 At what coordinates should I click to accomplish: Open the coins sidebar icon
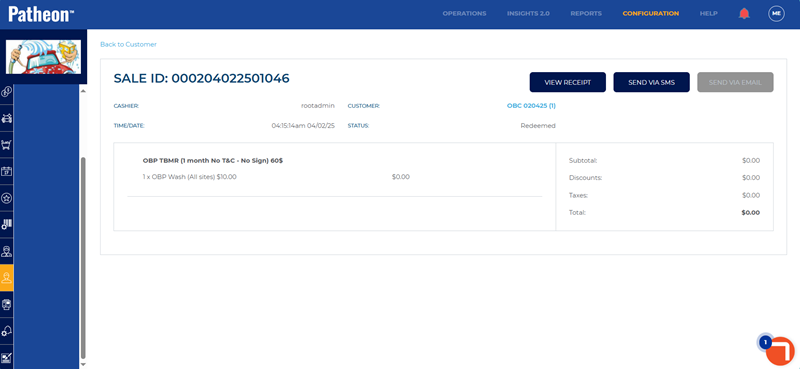[x=7, y=92]
